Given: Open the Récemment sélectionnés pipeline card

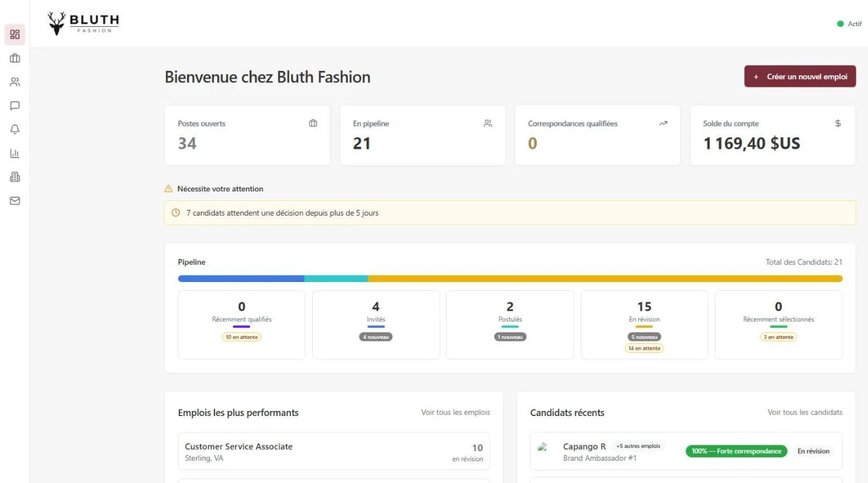Looking at the screenshot, I should tap(779, 325).
